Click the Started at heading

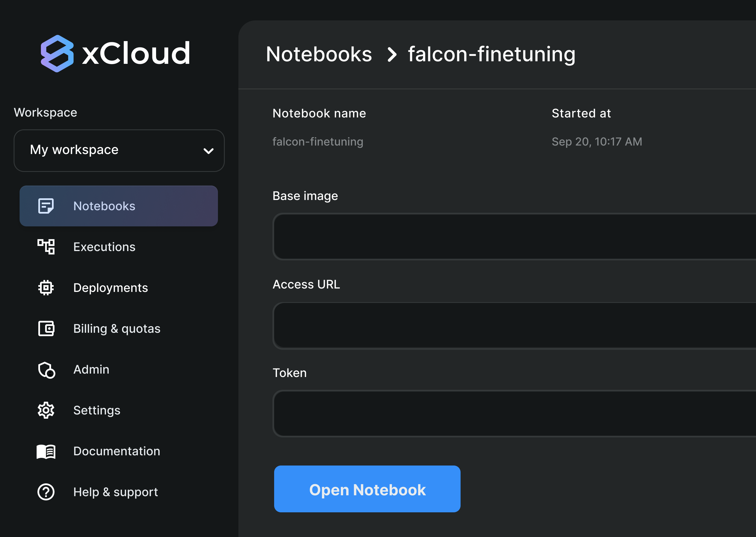coord(581,113)
